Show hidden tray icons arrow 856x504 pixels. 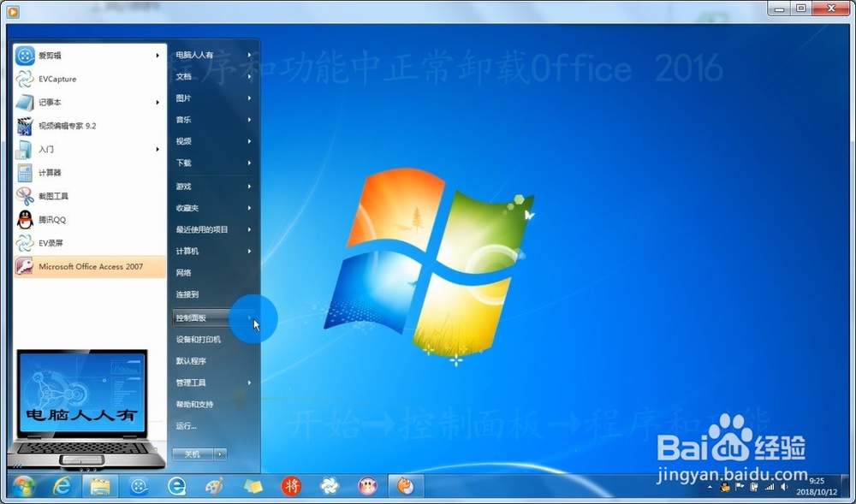[x=710, y=487]
